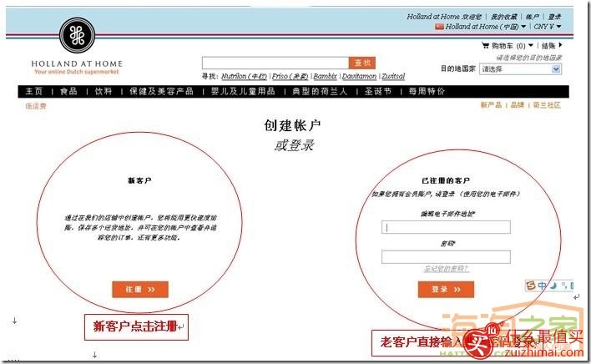Open 饮料 menu item
591x364 pixels.
[104, 91]
